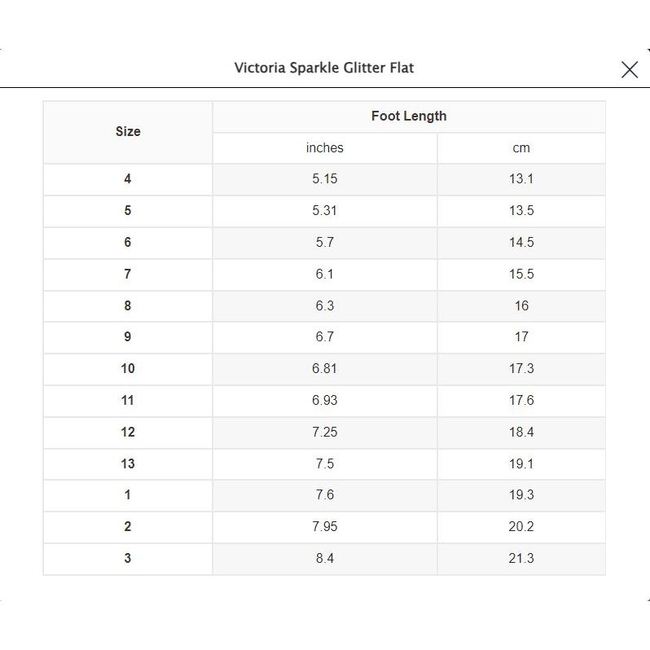Click the 5.15 inches value
The image size is (650, 650).
(x=325, y=179)
